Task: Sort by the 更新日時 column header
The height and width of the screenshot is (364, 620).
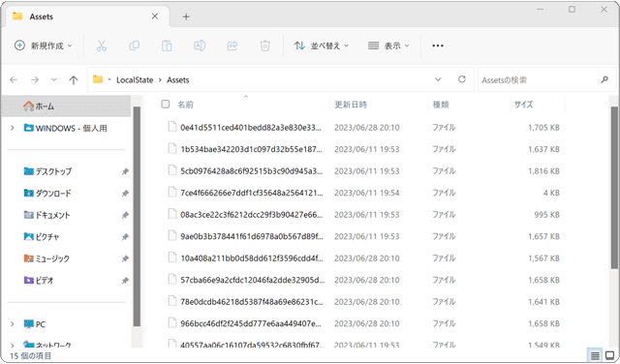Action: pos(351,105)
